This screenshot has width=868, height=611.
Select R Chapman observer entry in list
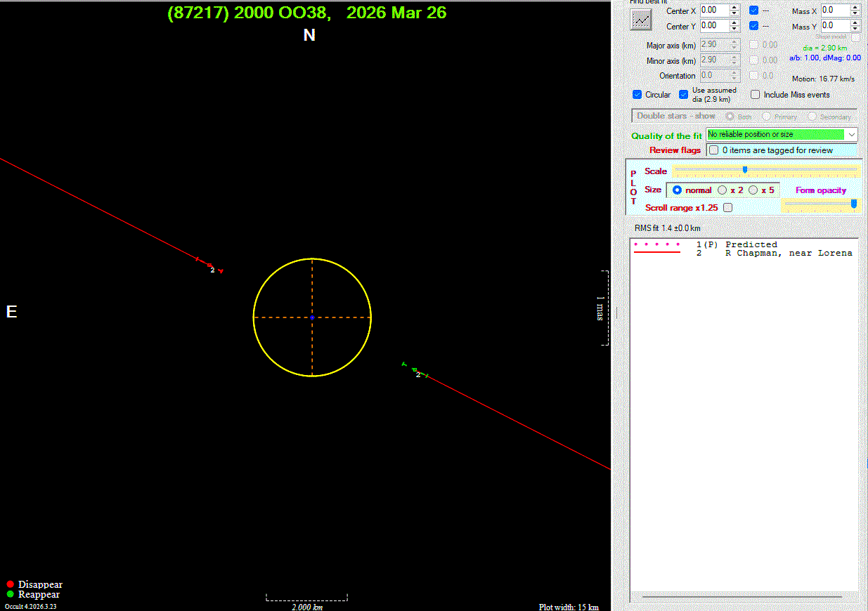click(x=788, y=253)
